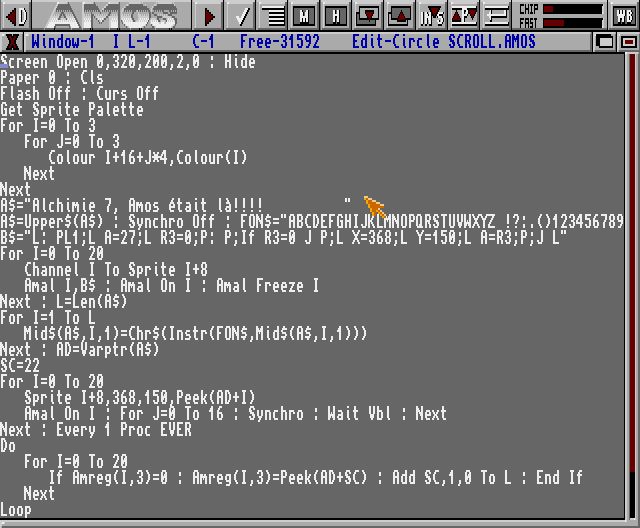The image size is (640, 528).
Task: Click the P procedure fold icon
Action: 464,16
